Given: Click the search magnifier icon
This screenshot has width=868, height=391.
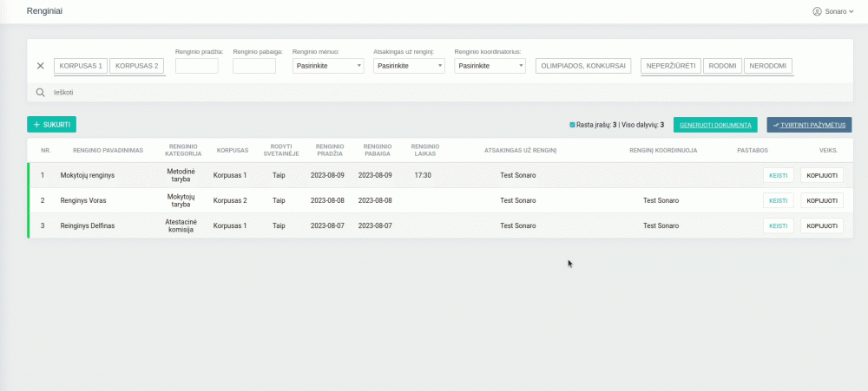Looking at the screenshot, I should pos(40,92).
